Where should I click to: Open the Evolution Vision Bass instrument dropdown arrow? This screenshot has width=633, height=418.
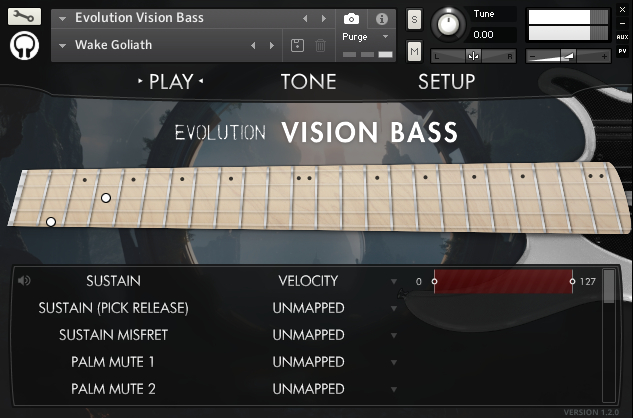[x=62, y=19]
